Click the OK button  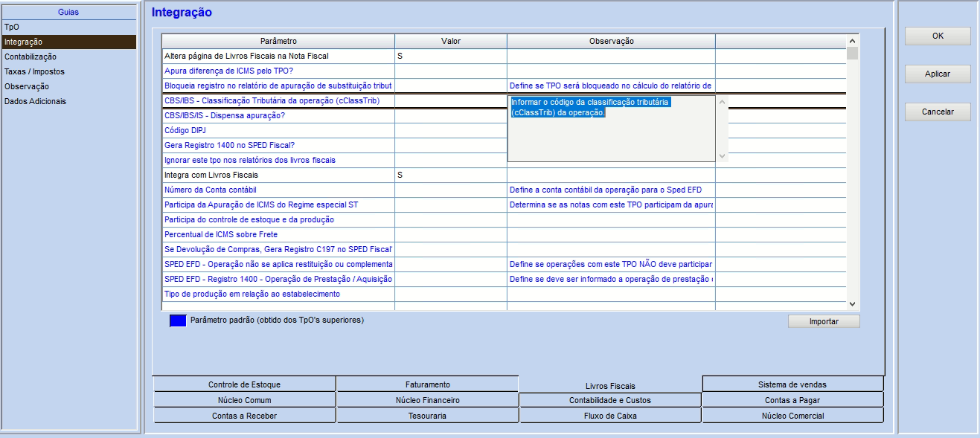[x=937, y=36]
